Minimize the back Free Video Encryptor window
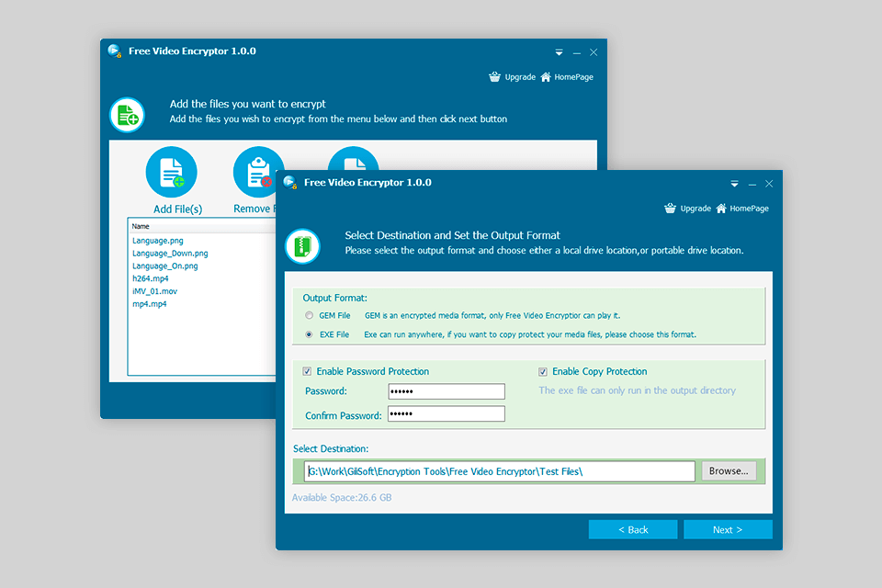Image resolution: width=882 pixels, height=588 pixels. pos(577,52)
